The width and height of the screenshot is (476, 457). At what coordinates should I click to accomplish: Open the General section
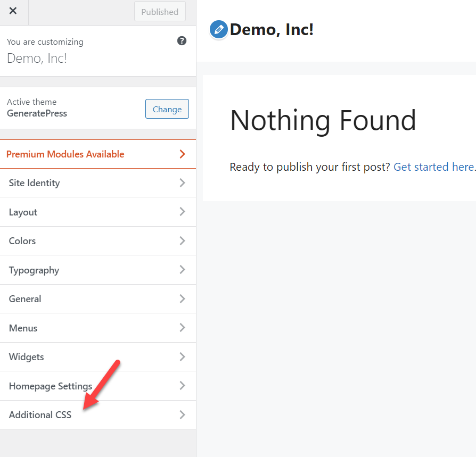pyautogui.click(x=98, y=298)
